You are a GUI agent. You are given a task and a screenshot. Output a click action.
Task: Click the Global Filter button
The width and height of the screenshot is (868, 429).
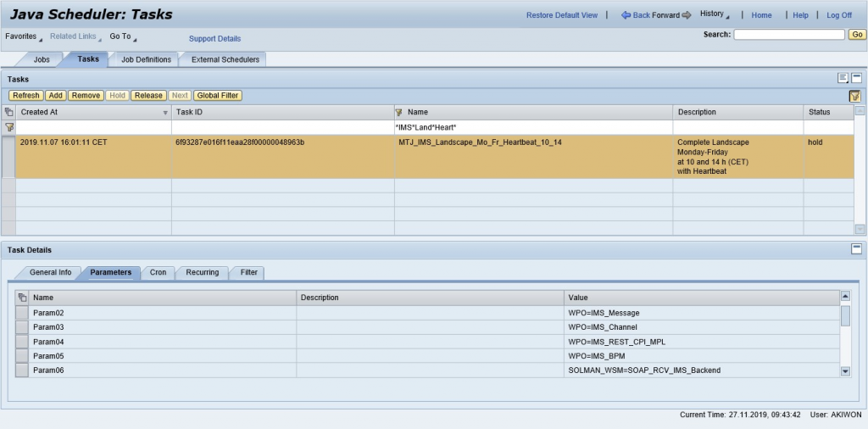(x=218, y=95)
